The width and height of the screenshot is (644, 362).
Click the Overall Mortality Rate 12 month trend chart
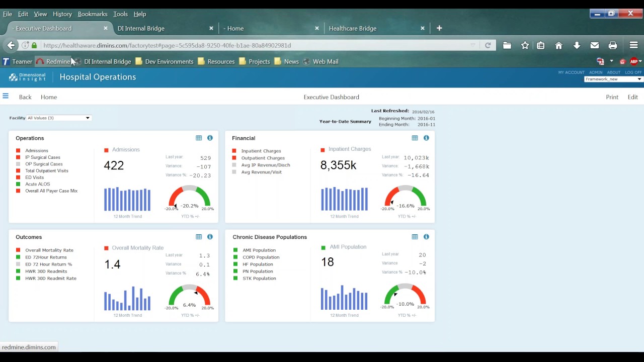pos(127,298)
